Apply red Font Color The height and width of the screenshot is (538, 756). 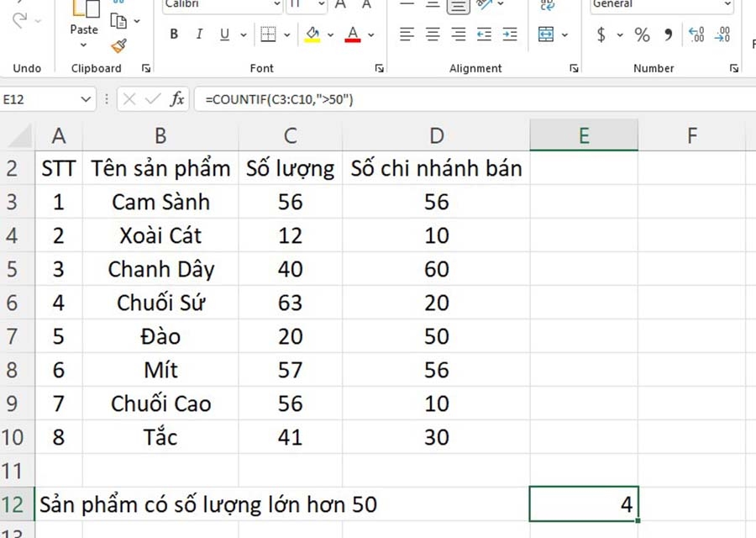pos(353,34)
